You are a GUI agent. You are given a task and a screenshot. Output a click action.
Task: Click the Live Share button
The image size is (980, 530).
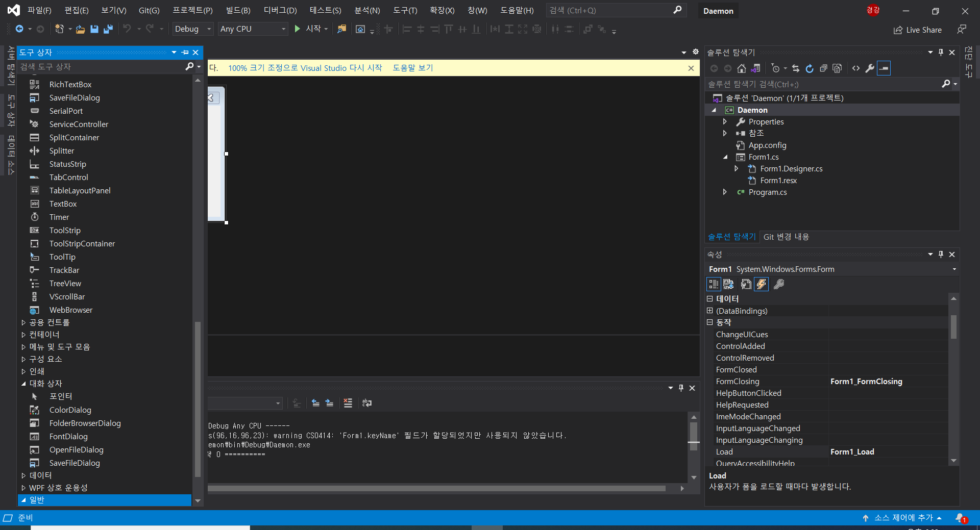click(918, 30)
